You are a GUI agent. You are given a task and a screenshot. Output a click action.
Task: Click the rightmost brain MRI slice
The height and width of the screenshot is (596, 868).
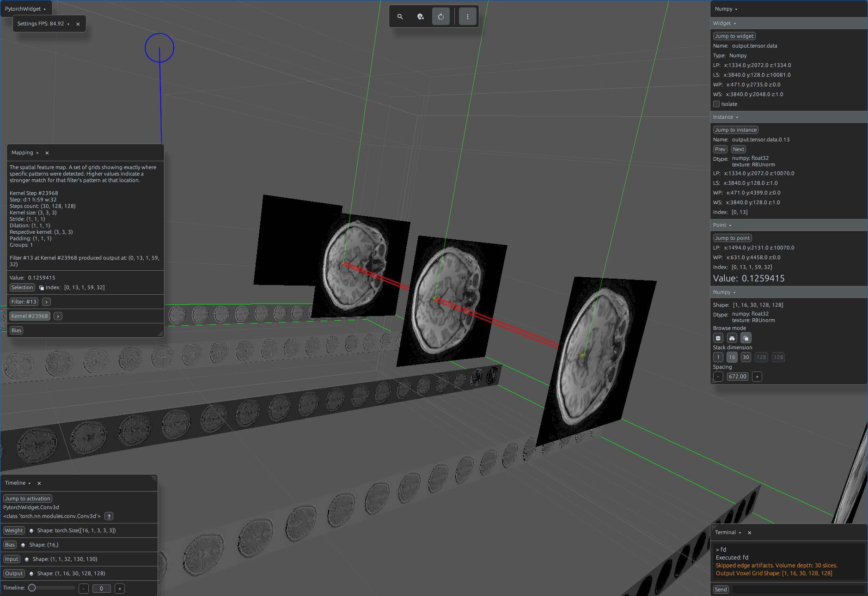[x=596, y=361]
